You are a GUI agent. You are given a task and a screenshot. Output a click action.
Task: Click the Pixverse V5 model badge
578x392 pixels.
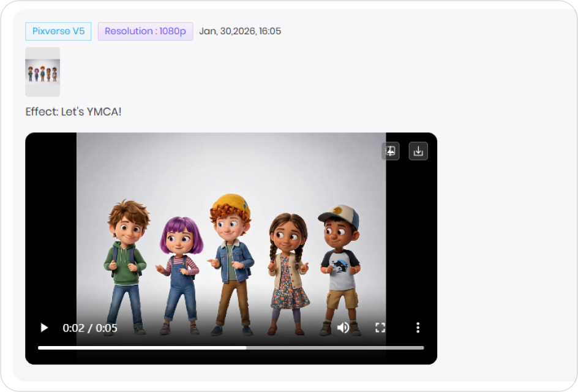coord(58,31)
